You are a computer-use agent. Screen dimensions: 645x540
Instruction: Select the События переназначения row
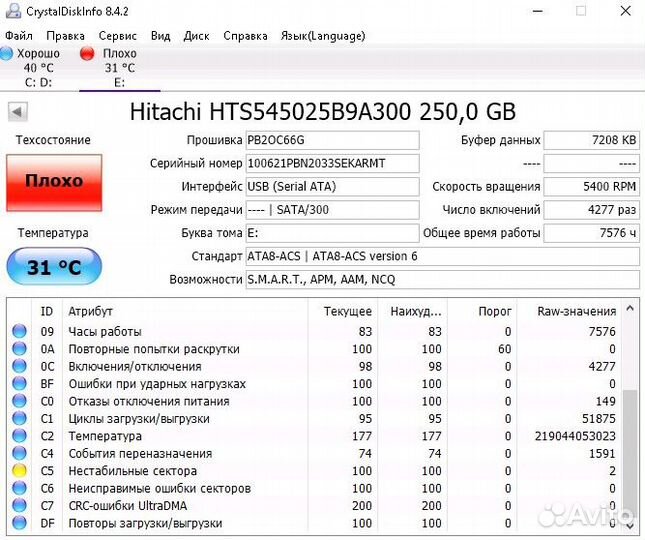(314, 453)
